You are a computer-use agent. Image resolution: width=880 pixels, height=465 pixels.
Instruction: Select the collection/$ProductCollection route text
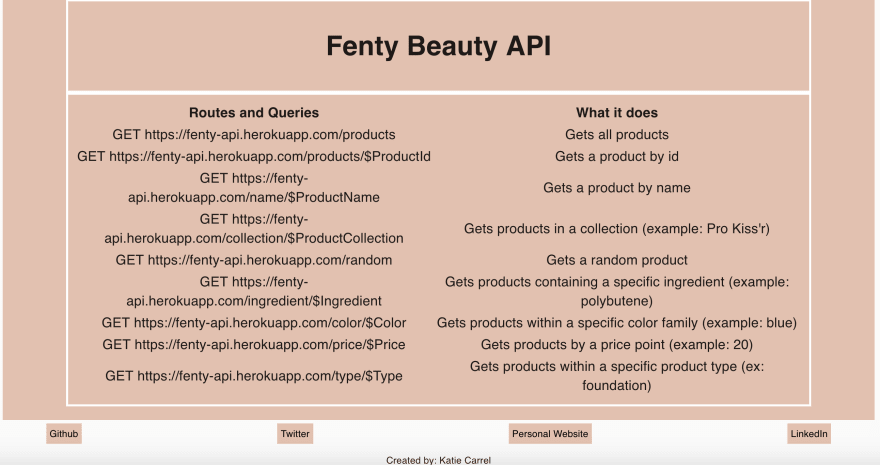254,229
